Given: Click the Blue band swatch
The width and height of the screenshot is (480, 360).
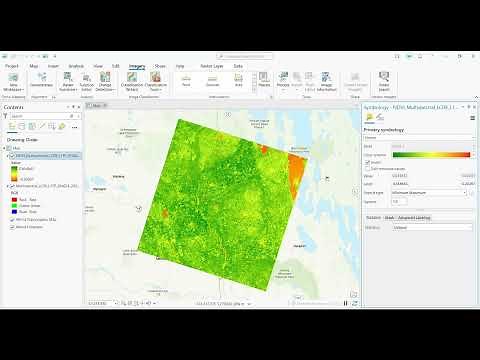Looking at the screenshot, I should (14, 212).
